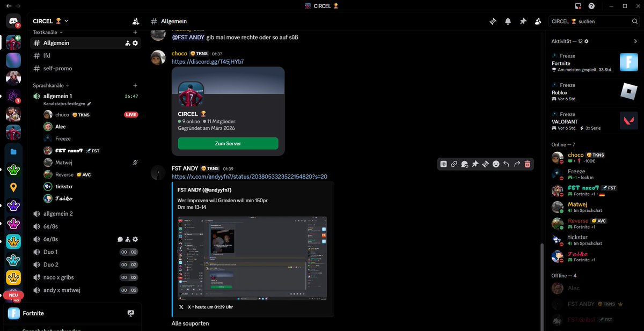Join the Duo 2 voice channel

[85, 264]
